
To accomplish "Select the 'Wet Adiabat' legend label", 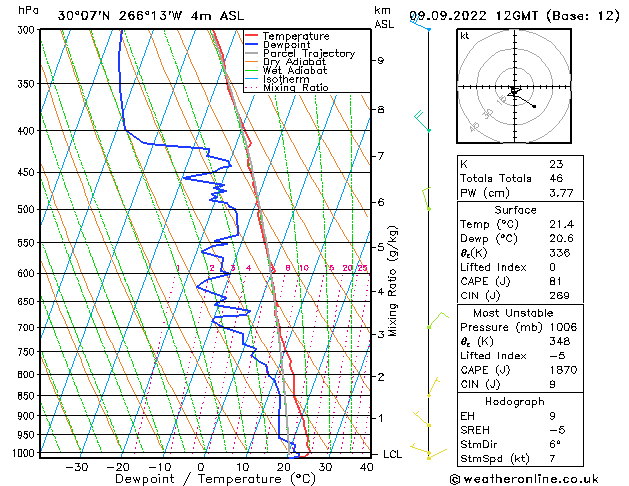I will [x=295, y=70].
